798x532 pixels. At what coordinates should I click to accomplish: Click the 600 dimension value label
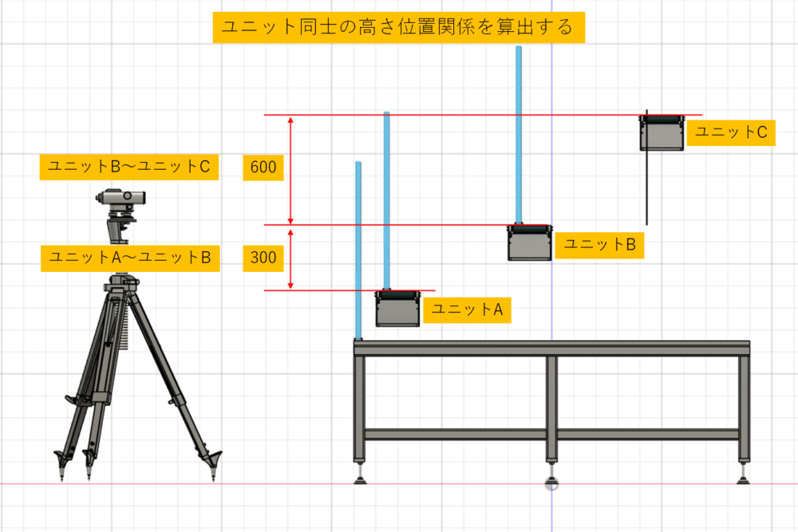point(263,167)
